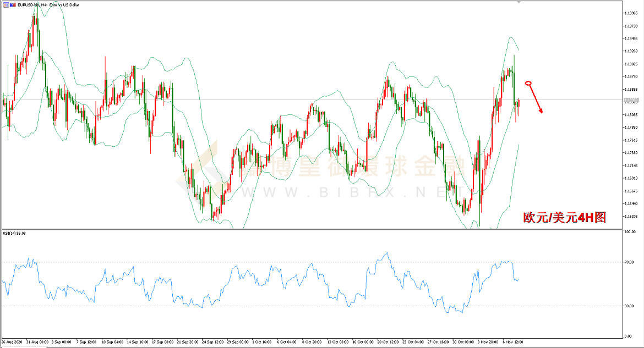Click the red 欧元/美元4H图 text label
The width and height of the screenshot is (644, 348).
(x=564, y=218)
